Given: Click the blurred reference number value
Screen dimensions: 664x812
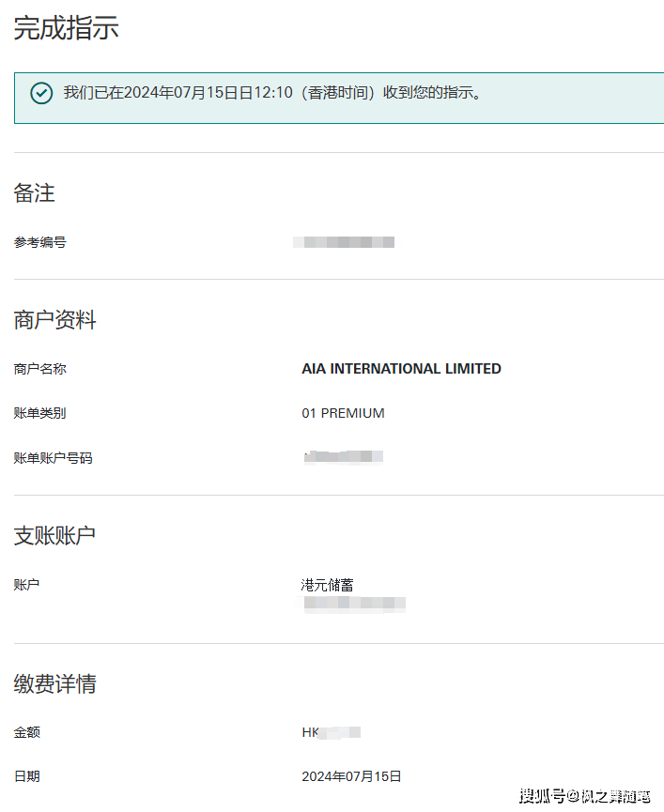Looking at the screenshot, I should tap(344, 242).
